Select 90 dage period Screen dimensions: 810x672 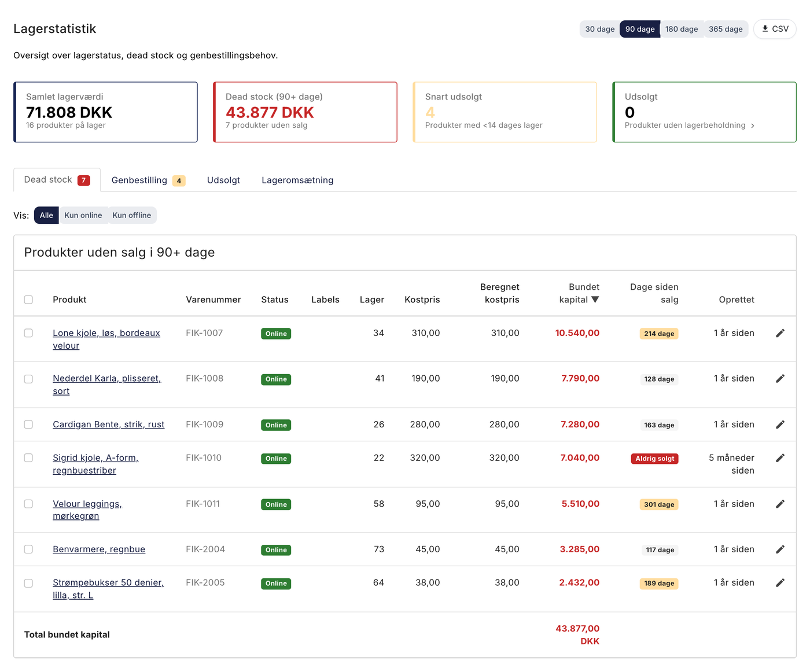click(640, 29)
